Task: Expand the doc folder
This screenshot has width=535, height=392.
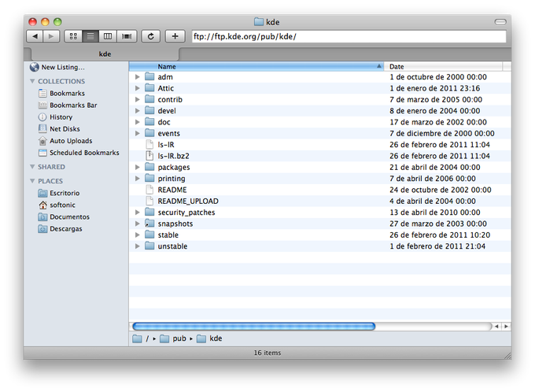Action: 137,122
